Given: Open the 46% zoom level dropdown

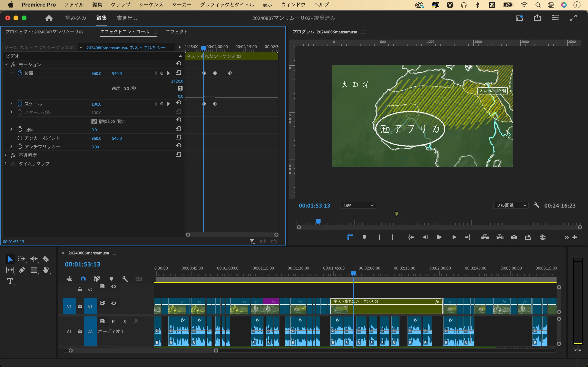Looking at the screenshot, I should [358, 206].
